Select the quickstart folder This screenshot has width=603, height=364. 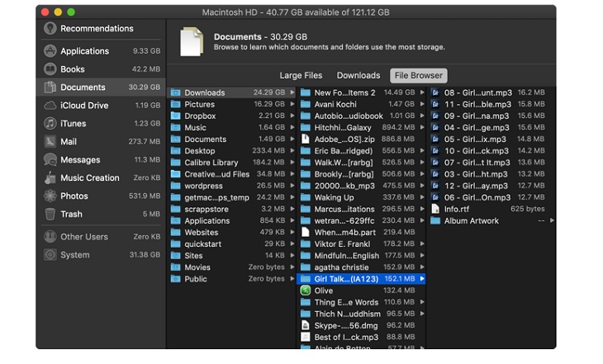pyautogui.click(x=232, y=244)
